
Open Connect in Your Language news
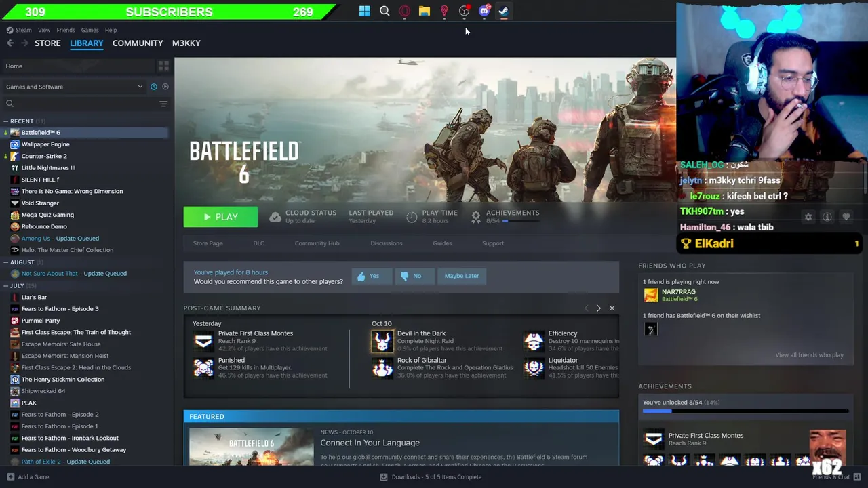coord(370,443)
